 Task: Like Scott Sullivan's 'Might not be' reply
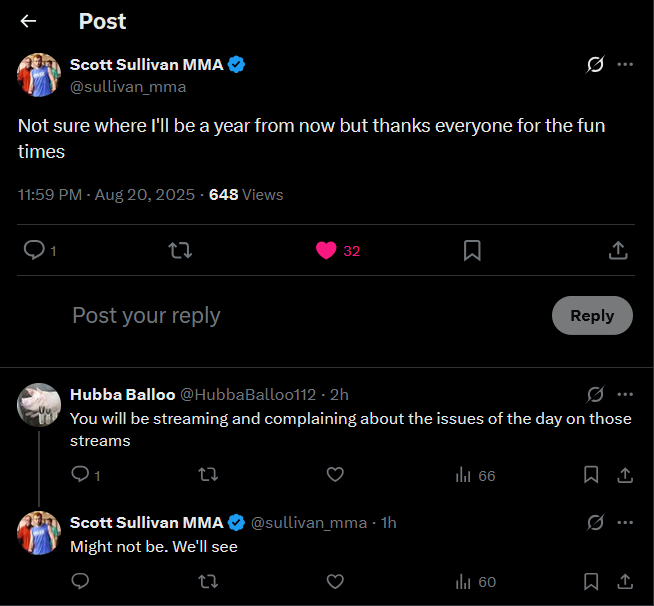[336, 581]
